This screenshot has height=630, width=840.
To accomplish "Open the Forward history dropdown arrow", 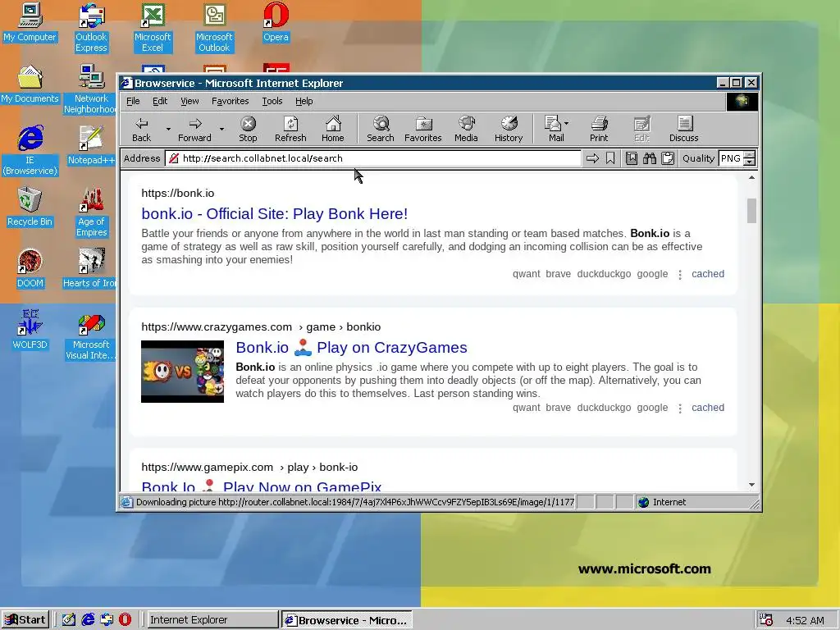I will (x=221, y=130).
